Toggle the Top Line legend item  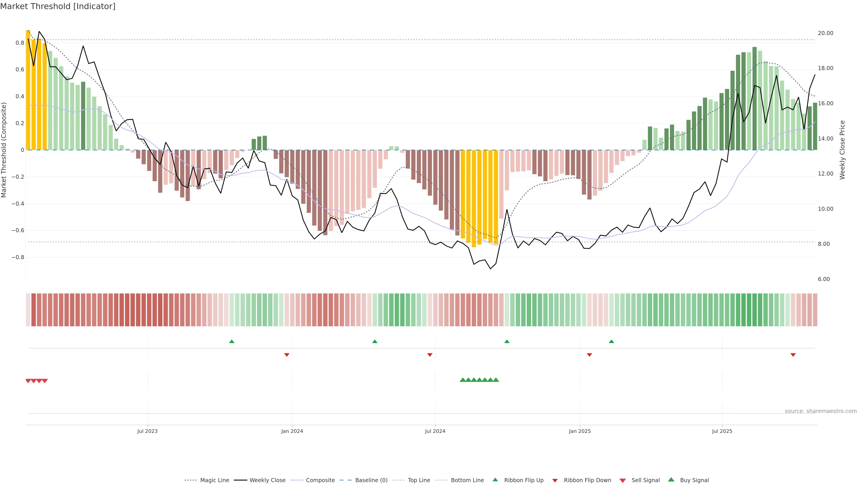[419, 480]
